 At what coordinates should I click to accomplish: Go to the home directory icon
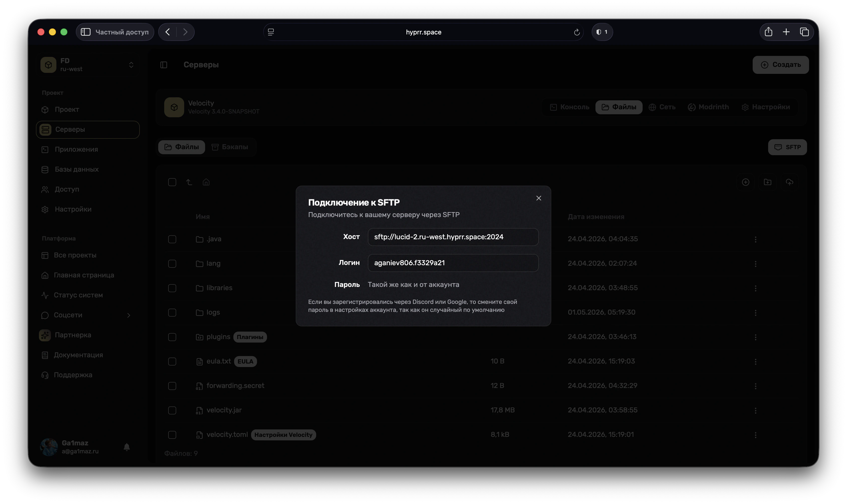point(206,182)
